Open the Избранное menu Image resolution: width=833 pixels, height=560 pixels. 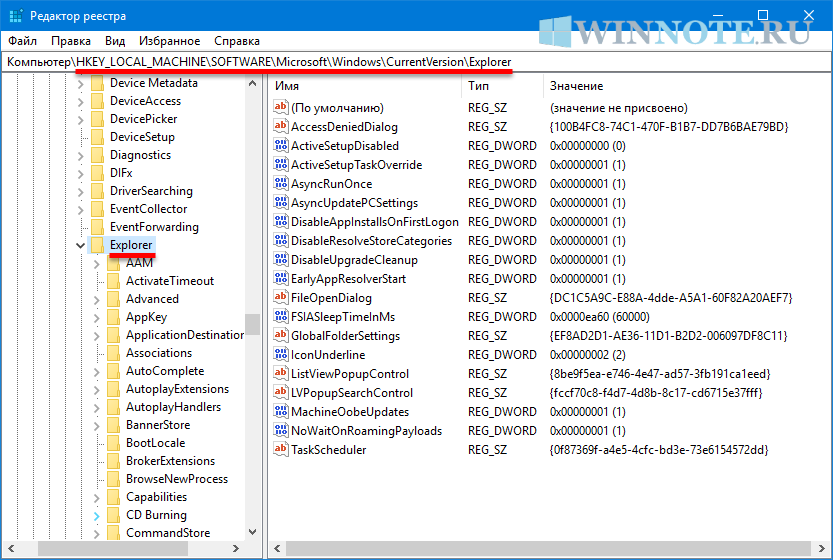point(169,41)
